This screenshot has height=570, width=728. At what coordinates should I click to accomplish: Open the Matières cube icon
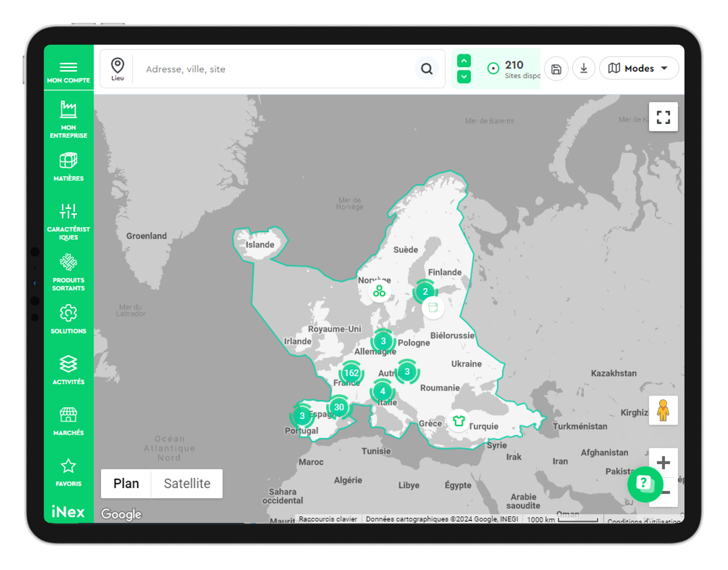pos(69,161)
